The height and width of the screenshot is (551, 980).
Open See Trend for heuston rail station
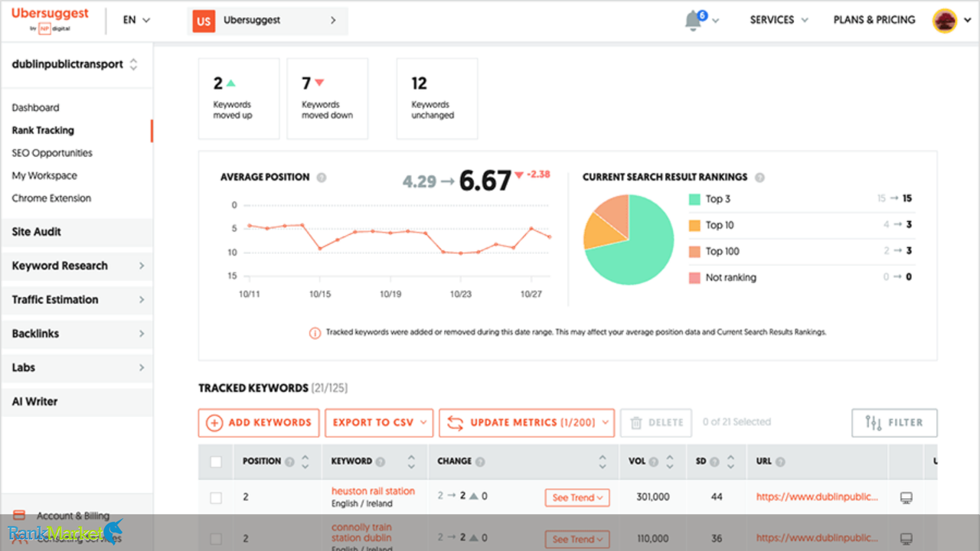577,497
